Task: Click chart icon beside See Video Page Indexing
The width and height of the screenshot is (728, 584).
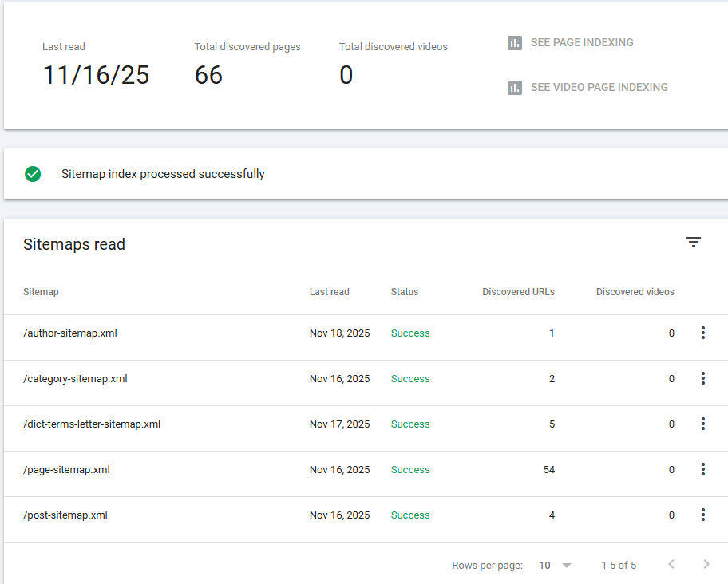Action: 515,88
